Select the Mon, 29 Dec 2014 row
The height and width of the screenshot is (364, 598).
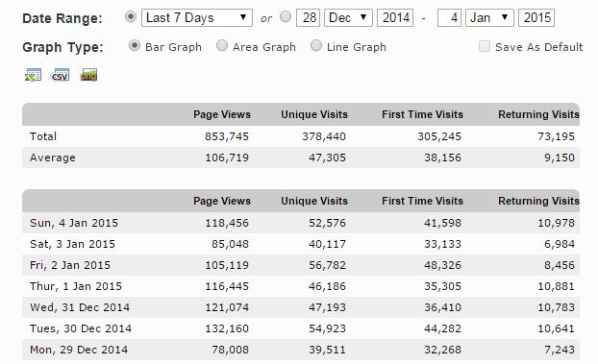pyautogui.click(x=301, y=350)
